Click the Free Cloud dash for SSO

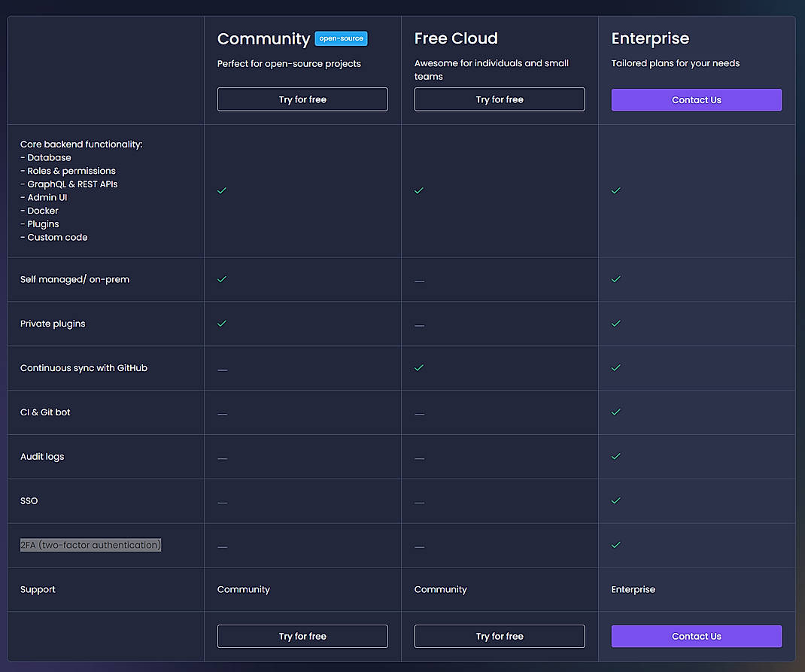[x=420, y=503]
